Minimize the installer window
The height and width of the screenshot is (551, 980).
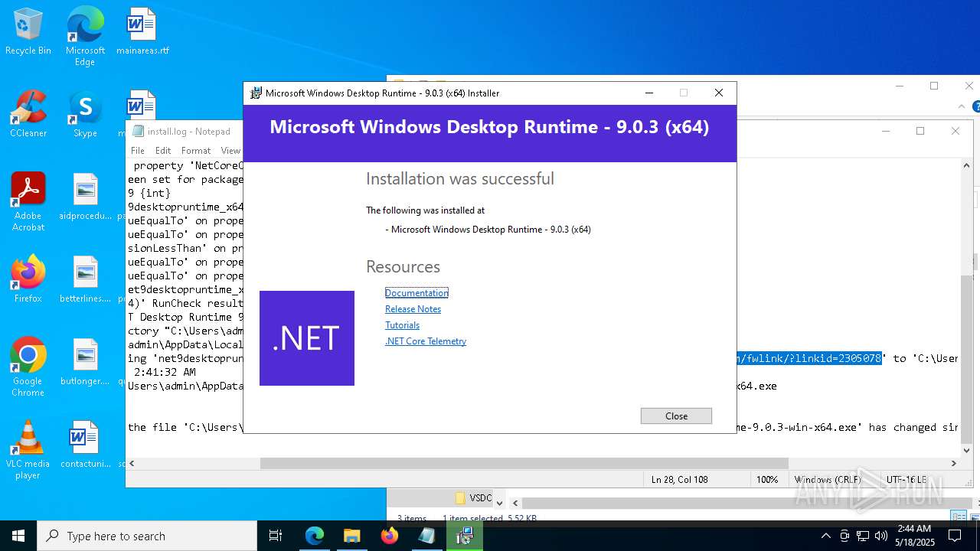649,93
